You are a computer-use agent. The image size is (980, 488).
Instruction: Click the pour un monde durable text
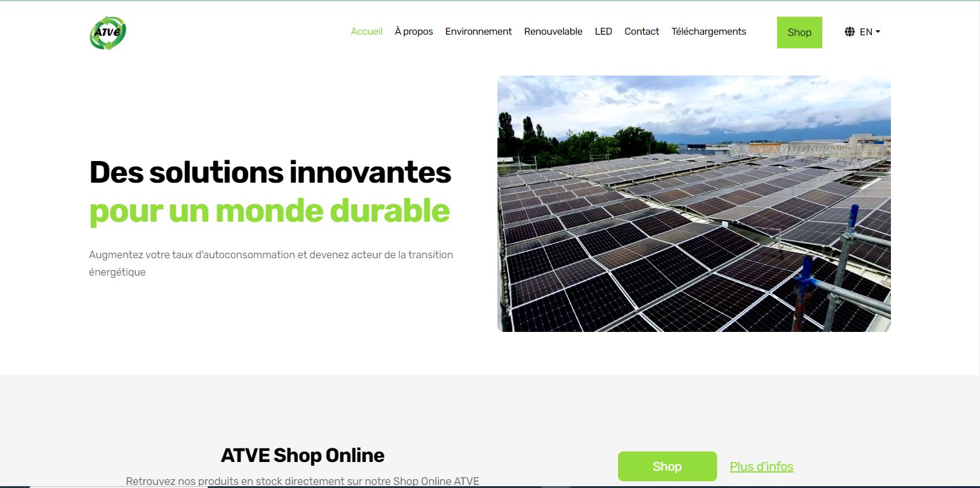269,211
